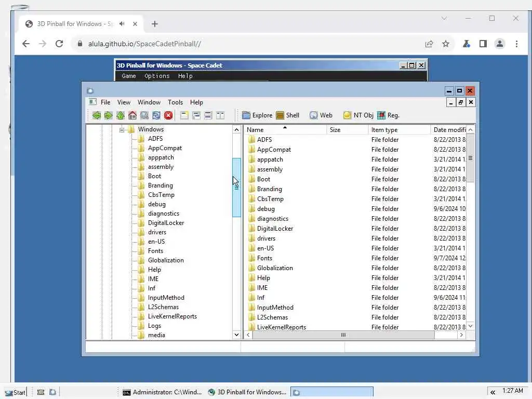This screenshot has height=399, width=532.
Task: Sort by the Item type column header
Action: [x=400, y=129]
